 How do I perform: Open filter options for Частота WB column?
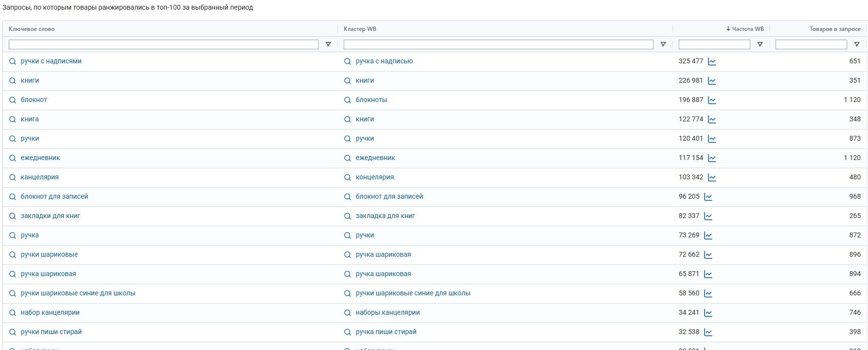(760, 44)
